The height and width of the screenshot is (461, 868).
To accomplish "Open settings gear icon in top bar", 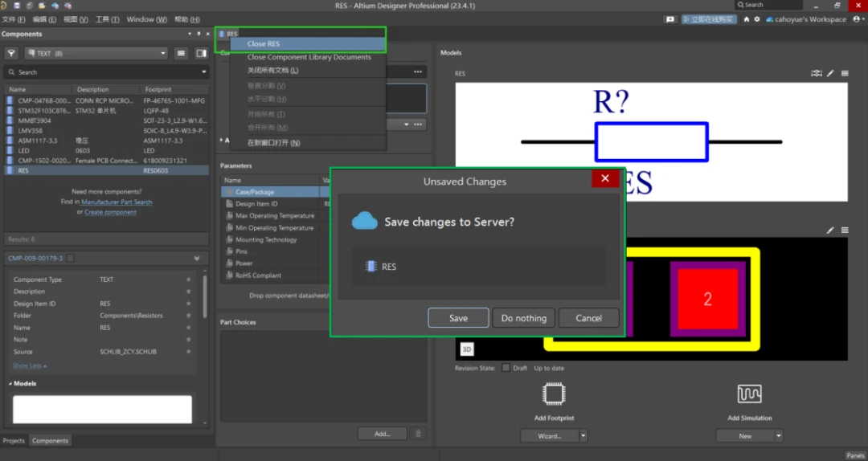I will click(757, 18).
